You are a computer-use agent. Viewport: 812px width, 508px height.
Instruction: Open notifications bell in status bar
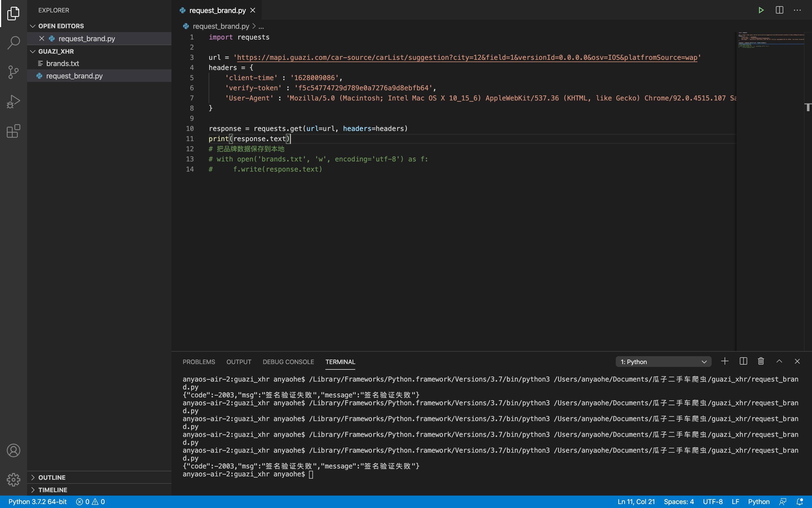pos(800,502)
